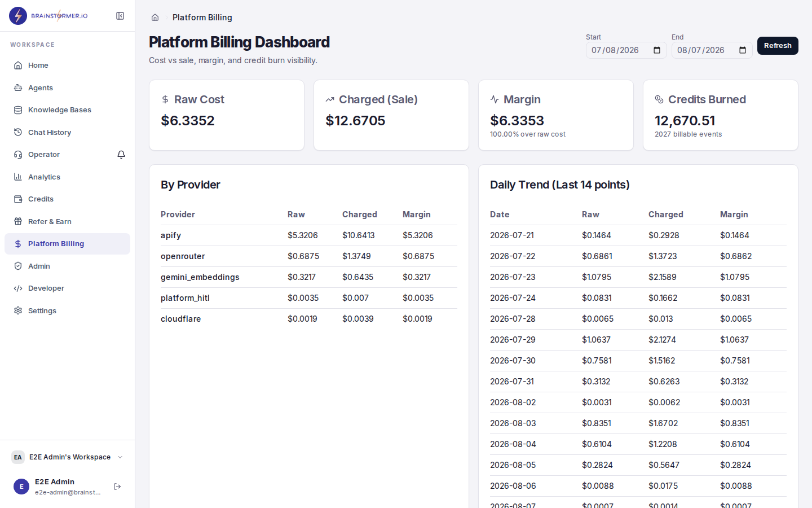Screen dimensions: 812x508
Task: Click the 2026-08-06 date cell
Action: 513,486
